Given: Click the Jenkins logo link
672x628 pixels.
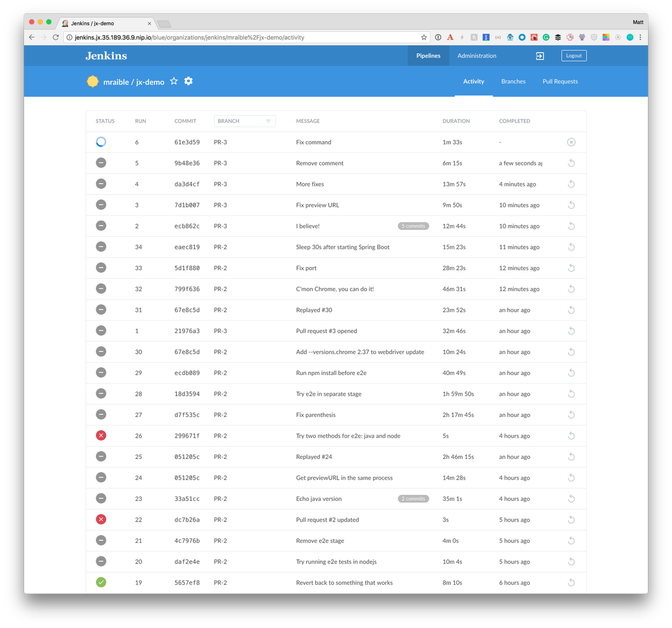Looking at the screenshot, I should tap(106, 56).
